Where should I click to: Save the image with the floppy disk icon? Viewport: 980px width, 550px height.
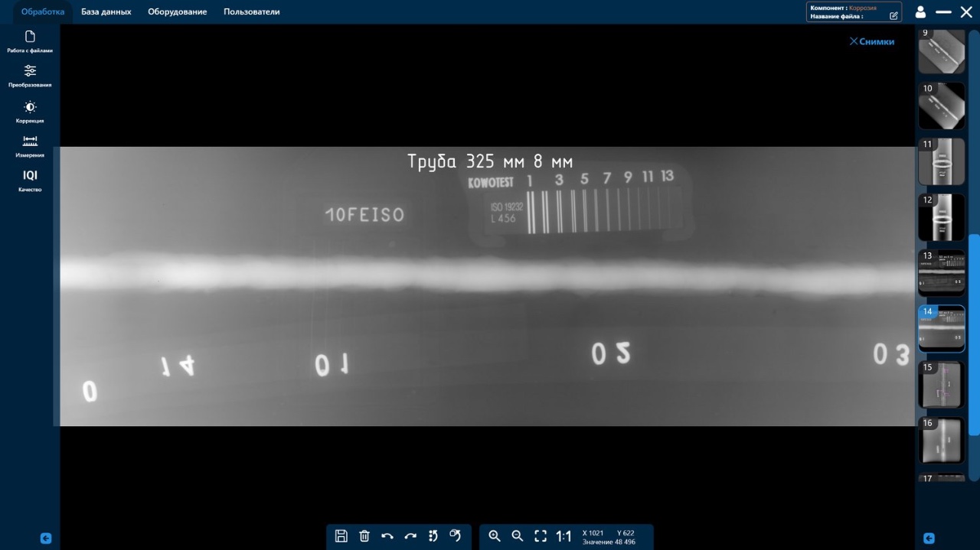(341, 536)
